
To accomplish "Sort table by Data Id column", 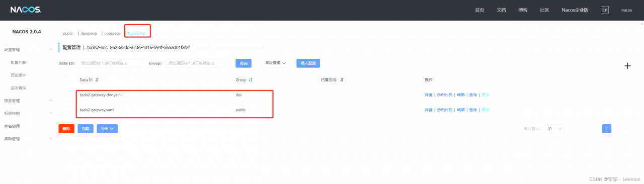I will [x=97, y=79].
